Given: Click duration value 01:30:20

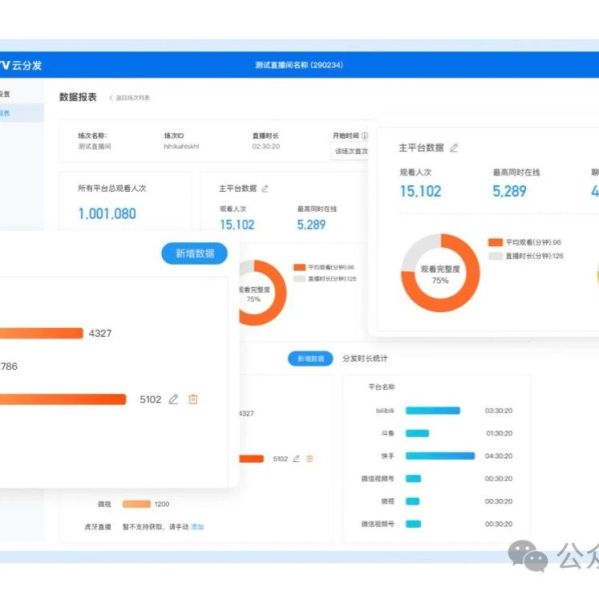Looking at the screenshot, I should pos(499,433).
